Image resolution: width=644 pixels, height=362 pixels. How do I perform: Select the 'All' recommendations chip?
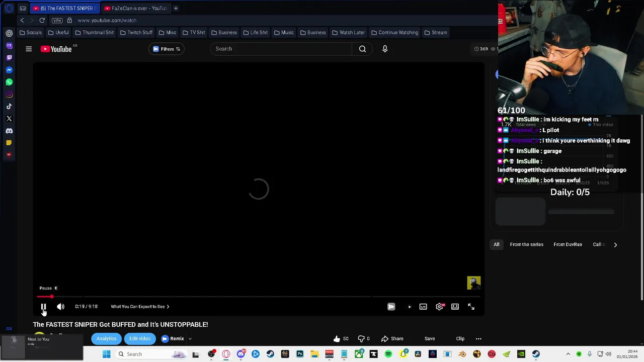coord(497,244)
